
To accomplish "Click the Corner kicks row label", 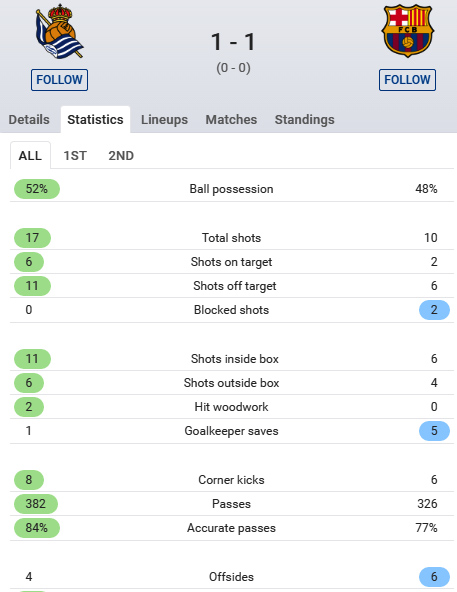I will (x=231, y=480).
